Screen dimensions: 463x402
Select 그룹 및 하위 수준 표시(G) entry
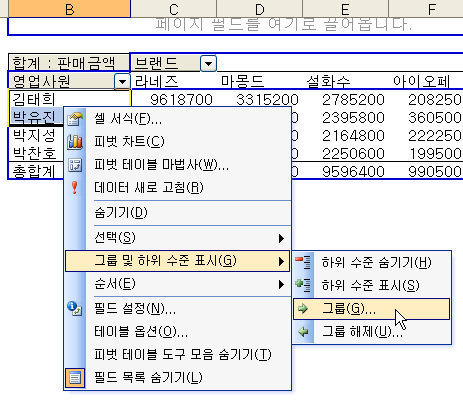178,261
